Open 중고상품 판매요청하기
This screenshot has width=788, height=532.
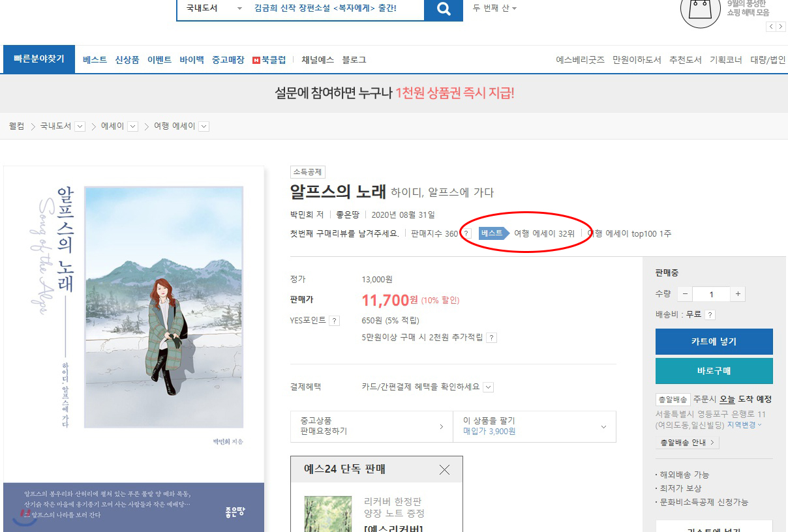point(372,426)
